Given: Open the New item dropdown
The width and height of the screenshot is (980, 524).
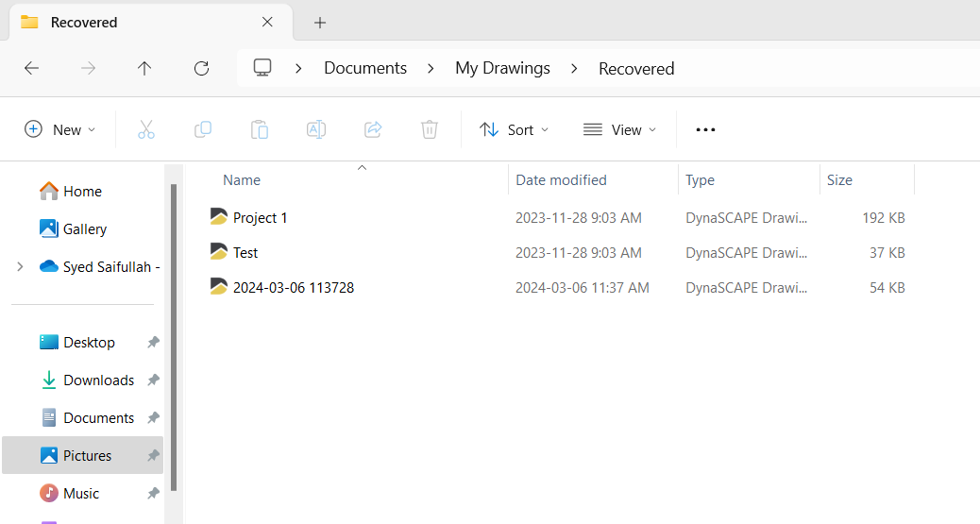Looking at the screenshot, I should (x=60, y=129).
